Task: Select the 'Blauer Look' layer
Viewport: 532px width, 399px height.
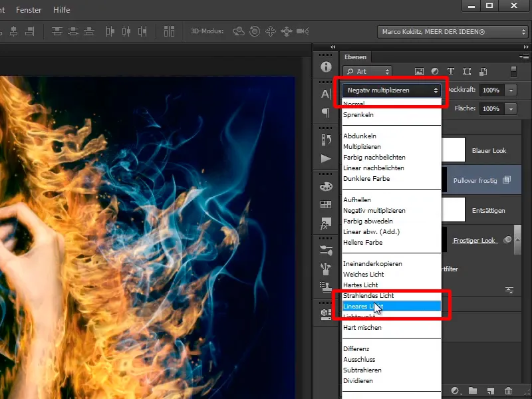Action: click(489, 150)
